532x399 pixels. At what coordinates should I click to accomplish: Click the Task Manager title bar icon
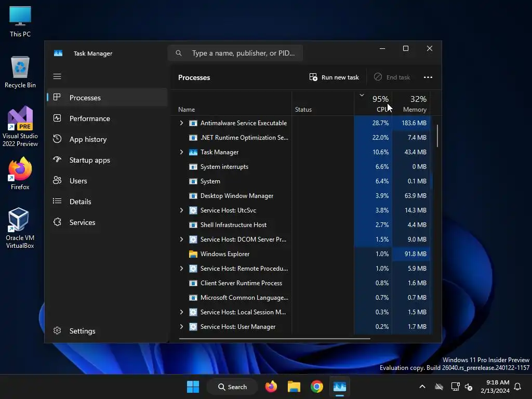point(58,54)
